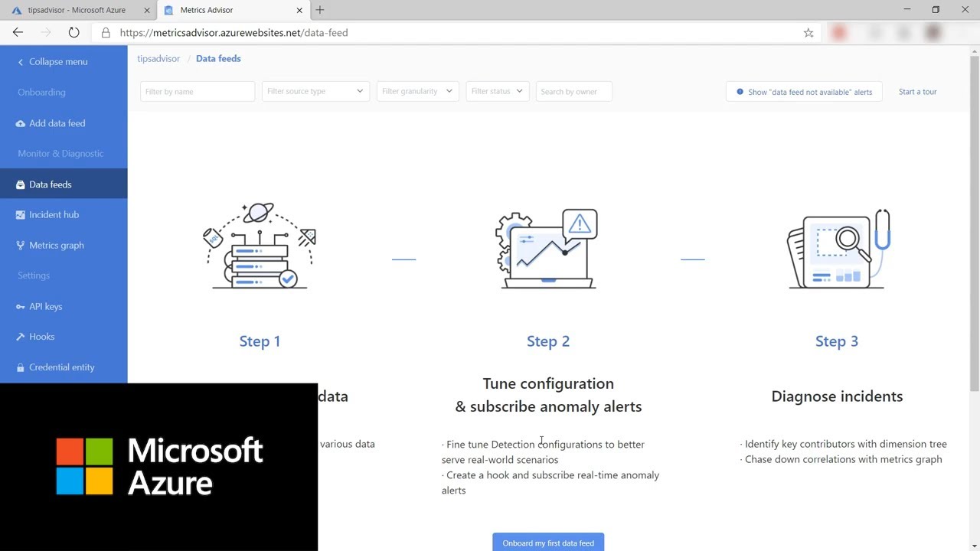Screen dimensions: 980x551
Task: Click the Filter by name field
Action: click(x=198, y=91)
